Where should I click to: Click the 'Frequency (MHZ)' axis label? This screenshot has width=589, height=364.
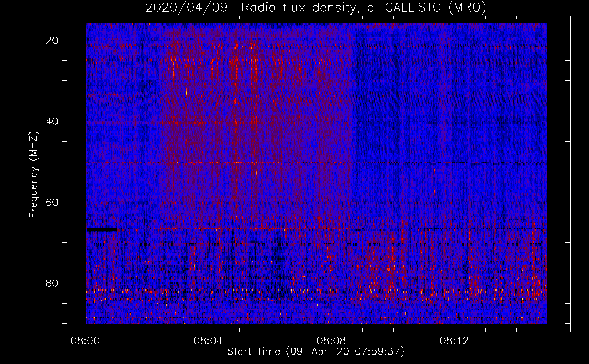pos(33,175)
